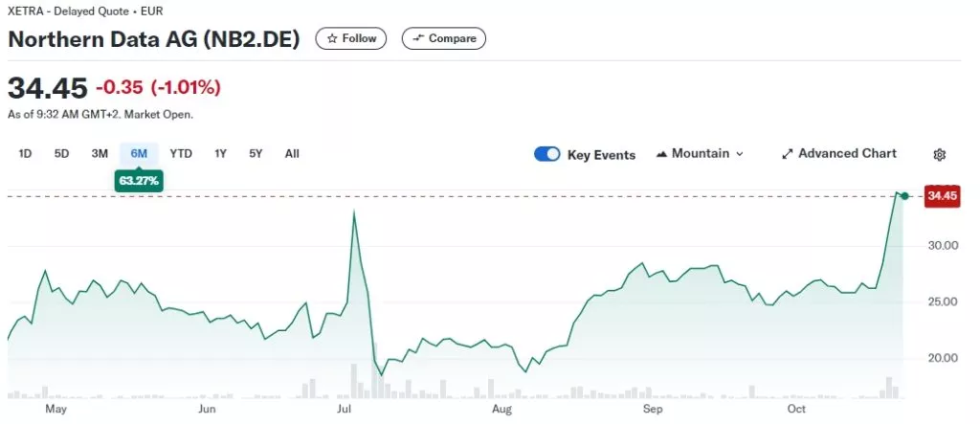Viewport: 980px width, 424px height.
Task: Click the red 34.45 price label
Action: click(942, 196)
